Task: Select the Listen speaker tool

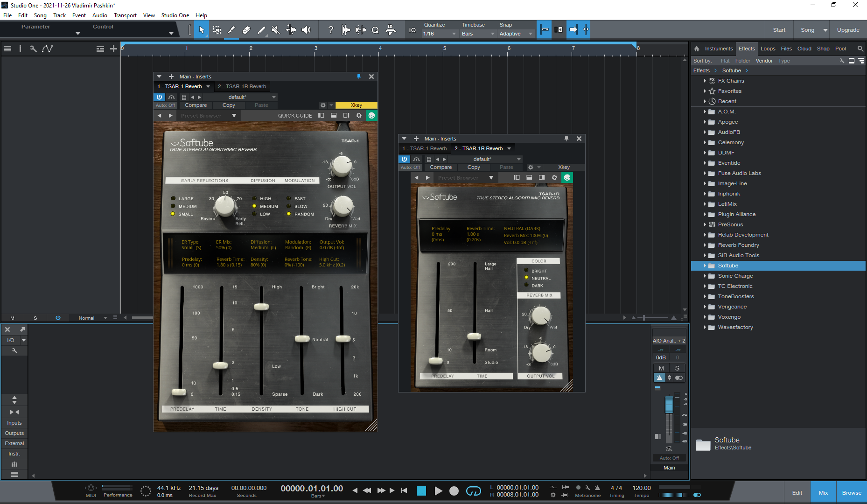Action: coord(306,30)
